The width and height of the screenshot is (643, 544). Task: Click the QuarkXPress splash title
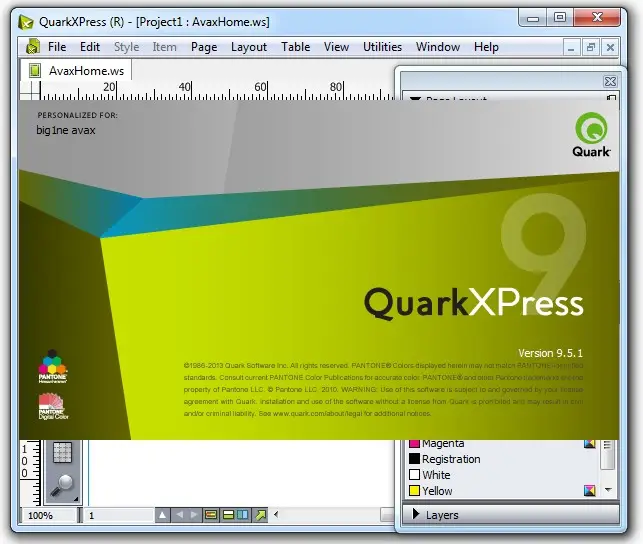pyautogui.click(x=474, y=303)
